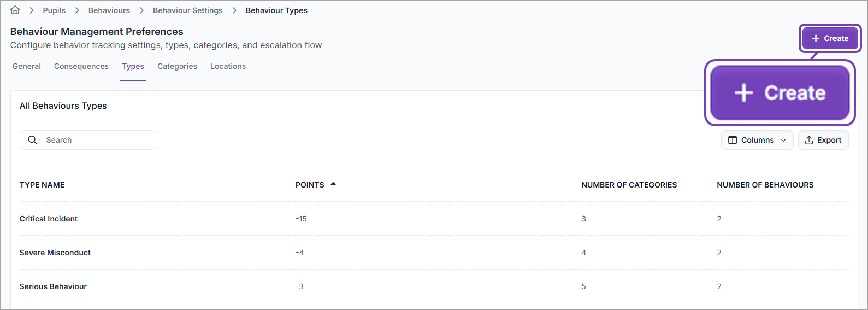Image resolution: width=868 pixels, height=310 pixels.
Task: Sort by Type Name column header
Action: (42, 185)
